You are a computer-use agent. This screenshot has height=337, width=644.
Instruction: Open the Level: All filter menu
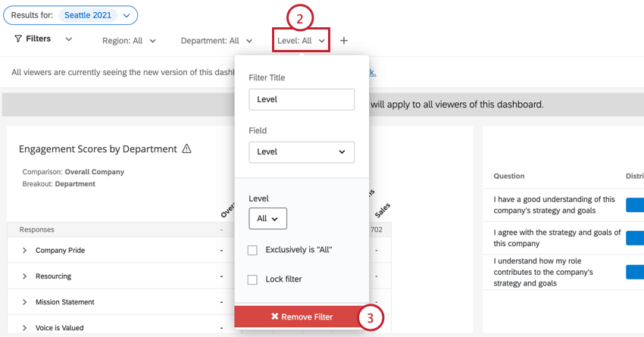[x=301, y=41]
